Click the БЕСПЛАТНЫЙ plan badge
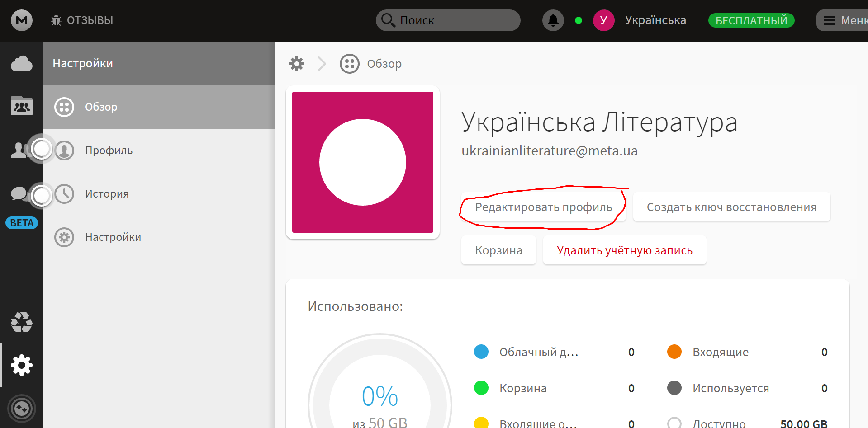Image resolution: width=868 pixels, height=428 pixels. (x=751, y=20)
